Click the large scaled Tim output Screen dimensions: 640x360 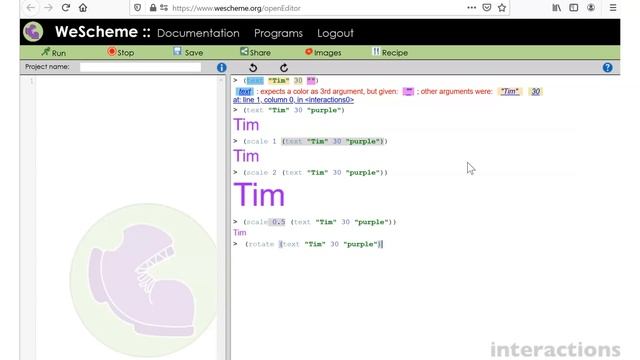point(259,195)
